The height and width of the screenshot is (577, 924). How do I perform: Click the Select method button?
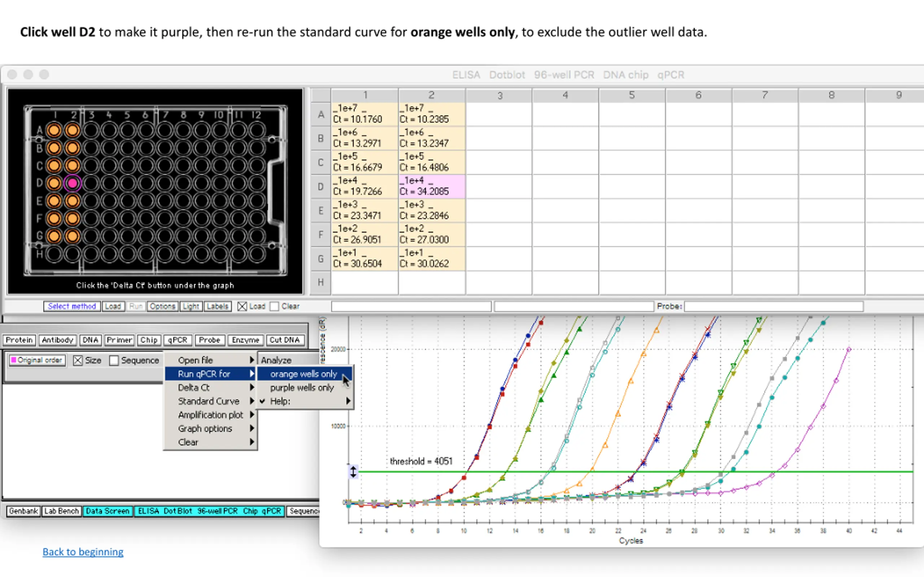pyautogui.click(x=72, y=307)
